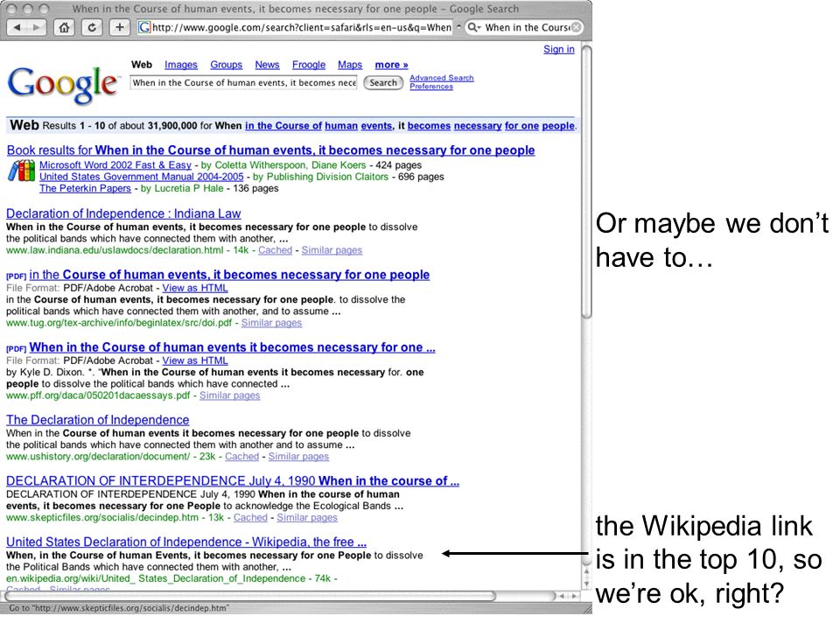Image resolution: width=840 pixels, height=630 pixels.
Task: Open the Froogle search tab
Action: coord(309,65)
